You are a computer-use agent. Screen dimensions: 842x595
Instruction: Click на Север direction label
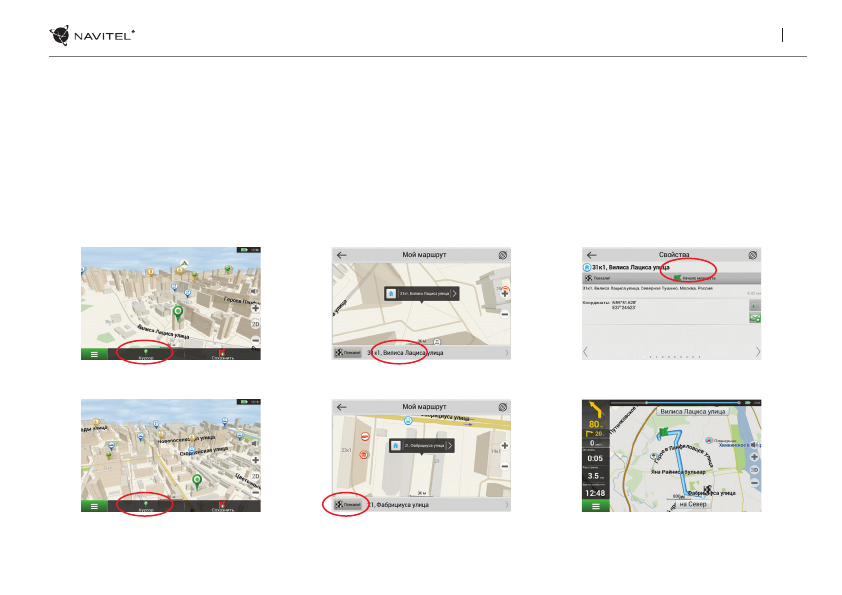(x=693, y=504)
